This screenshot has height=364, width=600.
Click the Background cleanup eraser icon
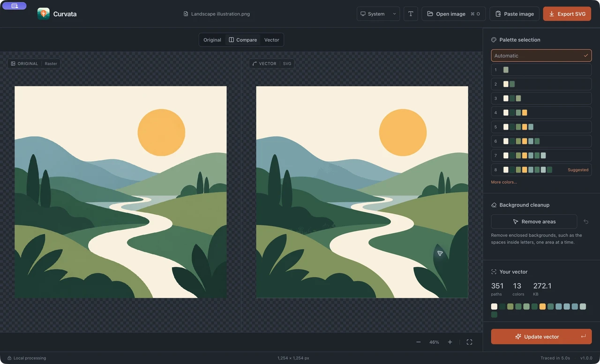coord(494,205)
